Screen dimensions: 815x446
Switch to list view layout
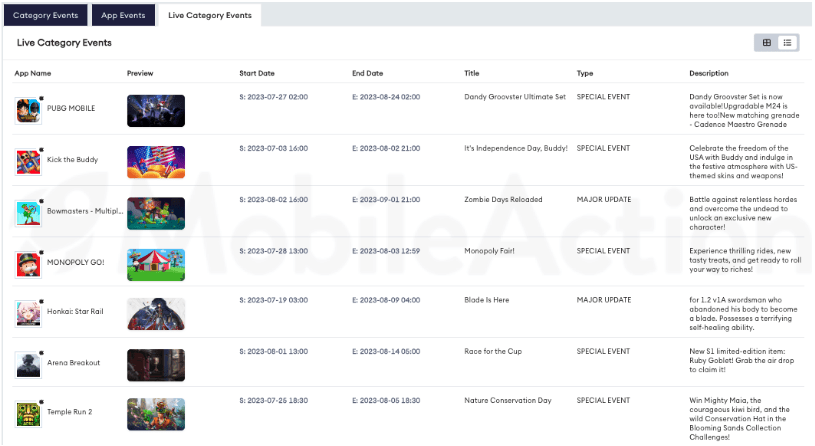[787, 43]
